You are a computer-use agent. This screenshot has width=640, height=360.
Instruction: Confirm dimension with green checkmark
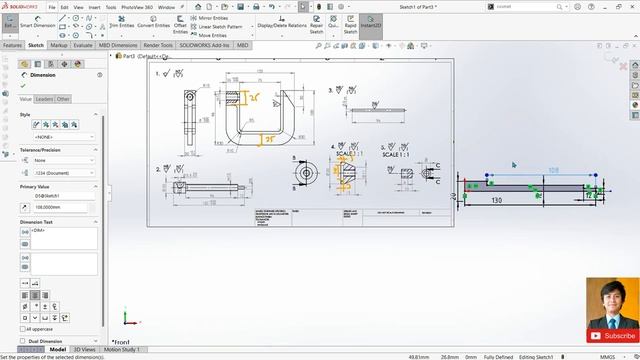23,86
